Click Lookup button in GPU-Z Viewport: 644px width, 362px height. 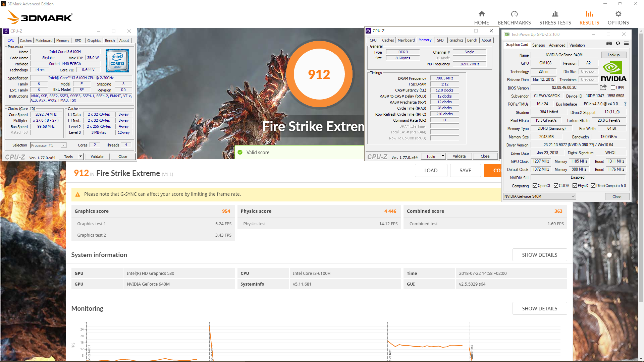[613, 55]
